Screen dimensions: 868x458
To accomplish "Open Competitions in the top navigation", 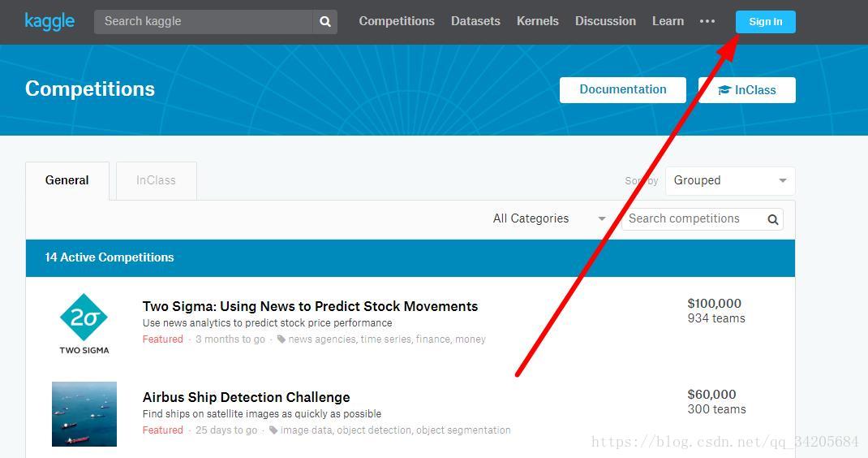I will [397, 21].
